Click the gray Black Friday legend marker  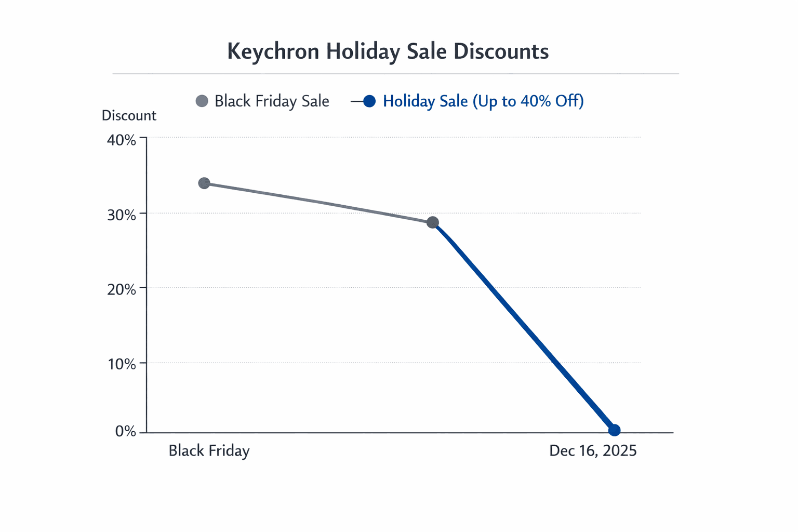point(202,101)
